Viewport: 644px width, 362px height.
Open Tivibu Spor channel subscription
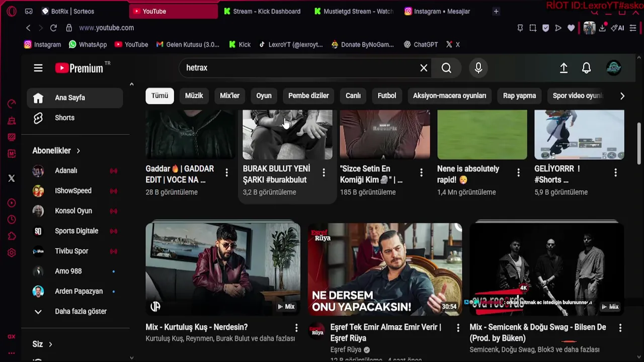pos(75,251)
